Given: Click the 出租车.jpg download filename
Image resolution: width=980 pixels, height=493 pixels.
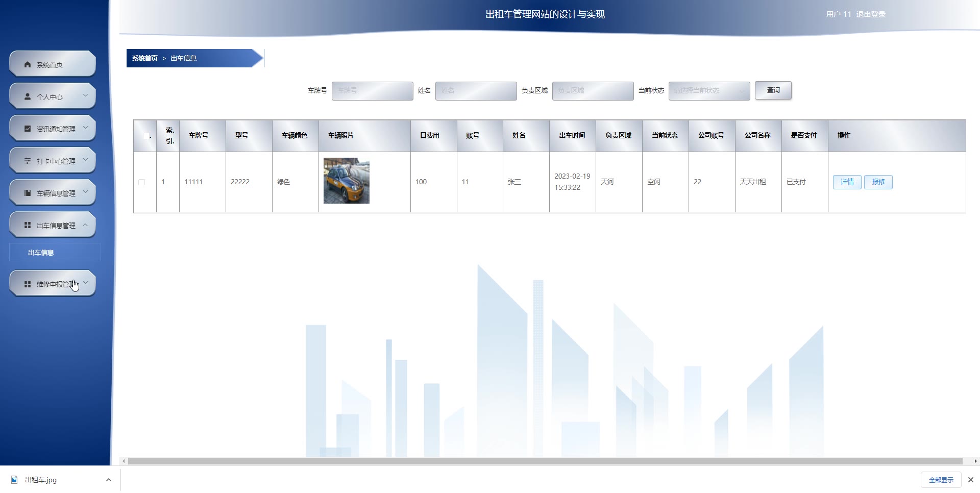Looking at the screenshot, I should (41, 480).
